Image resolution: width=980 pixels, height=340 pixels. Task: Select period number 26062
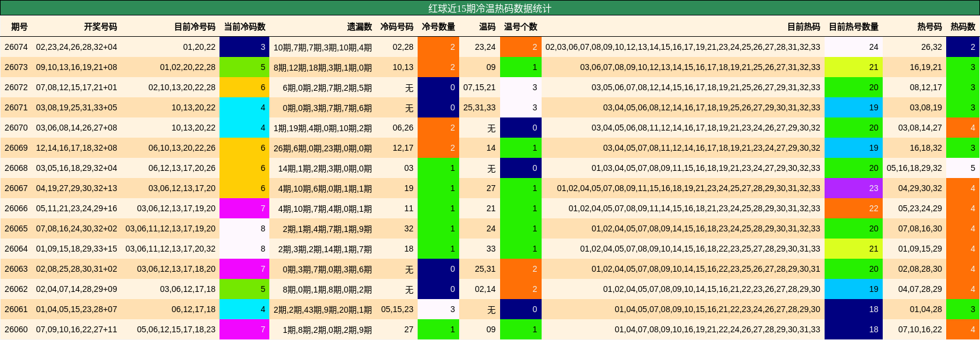tap(16, 289)
